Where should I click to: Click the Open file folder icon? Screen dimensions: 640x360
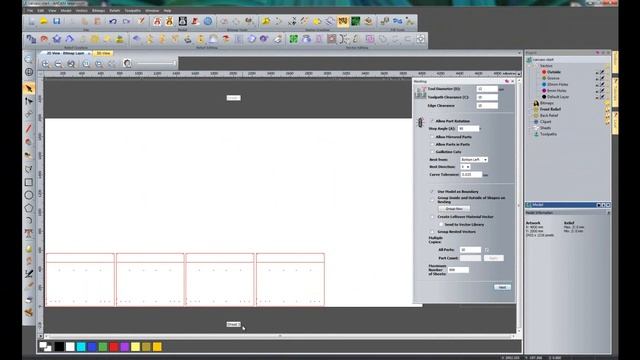pyautogui.click(x=44, y=21)
